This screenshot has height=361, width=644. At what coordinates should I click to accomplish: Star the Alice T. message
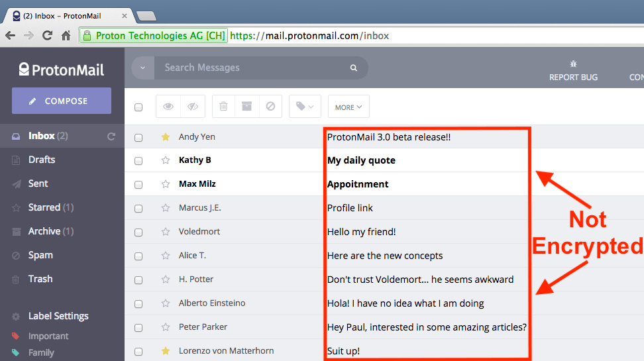166,256
